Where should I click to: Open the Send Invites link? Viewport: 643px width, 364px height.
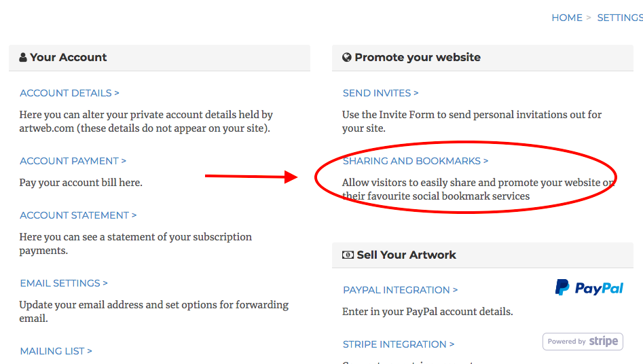point(380,93)
